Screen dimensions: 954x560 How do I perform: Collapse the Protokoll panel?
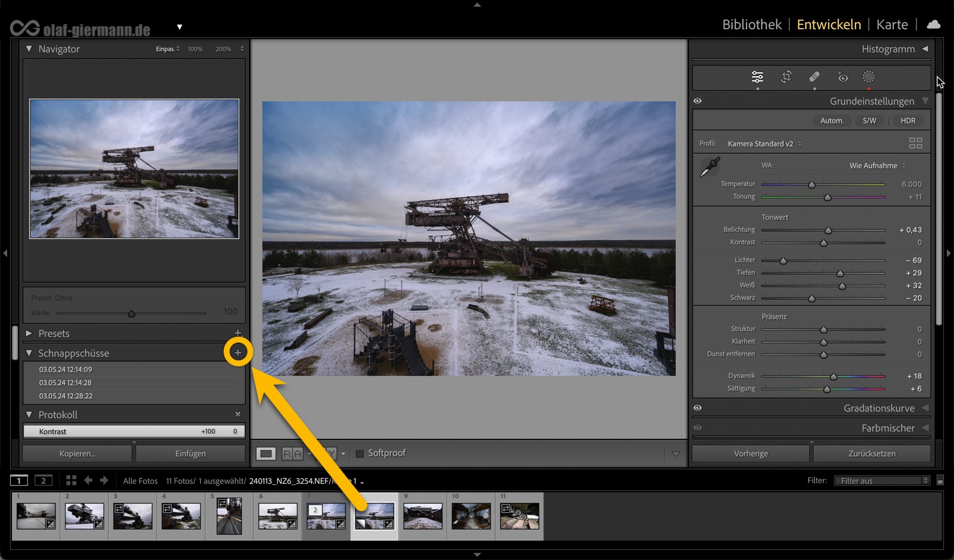coord(29,415)
